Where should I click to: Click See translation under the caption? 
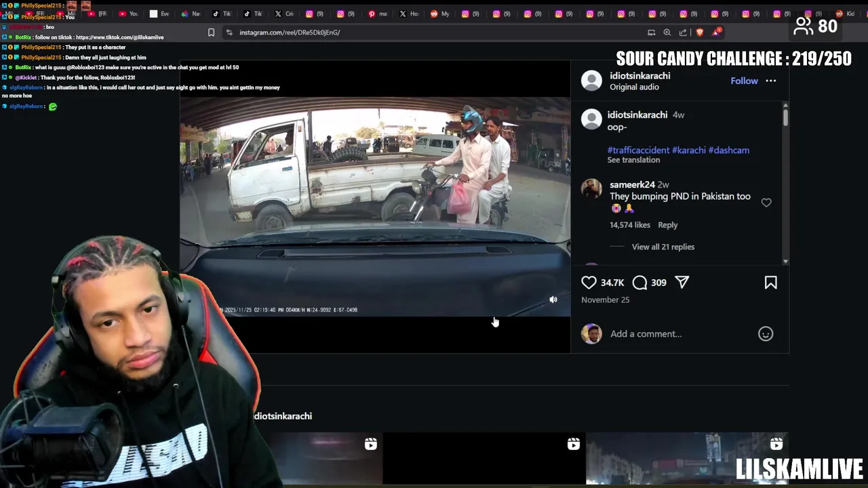click(633, 160)
